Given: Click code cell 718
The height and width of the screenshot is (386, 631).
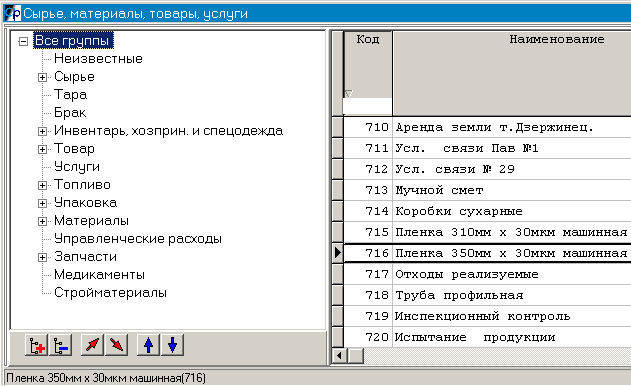Looking at the screenshot, I should coord(368,295).
